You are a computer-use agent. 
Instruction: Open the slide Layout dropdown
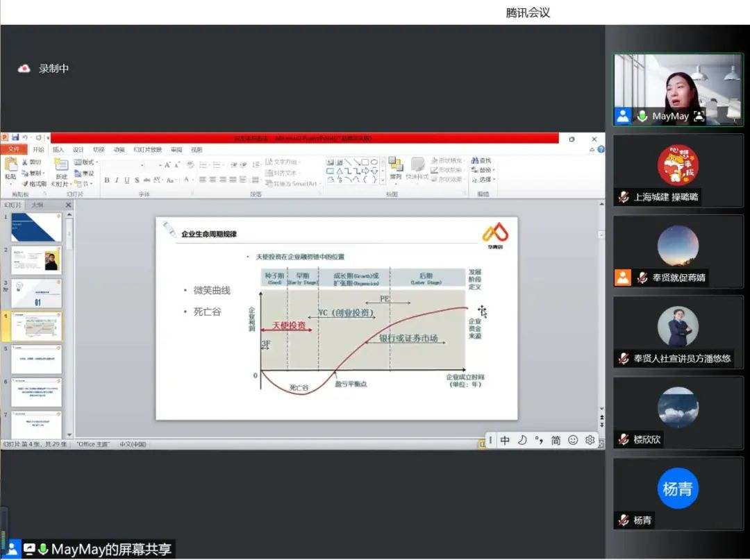click(86, 162)
